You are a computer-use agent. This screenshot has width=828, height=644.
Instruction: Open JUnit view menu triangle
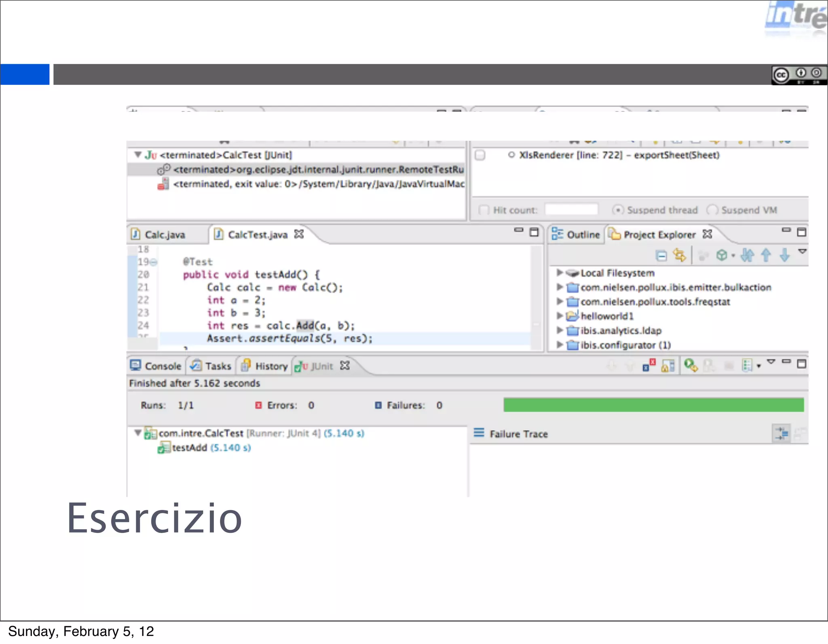[x=771, y=361]
